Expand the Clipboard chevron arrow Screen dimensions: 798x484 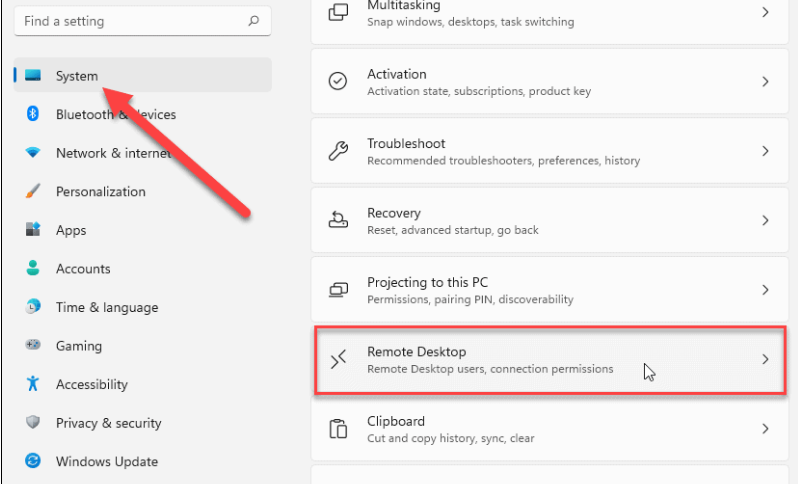(x=765, y=429)
